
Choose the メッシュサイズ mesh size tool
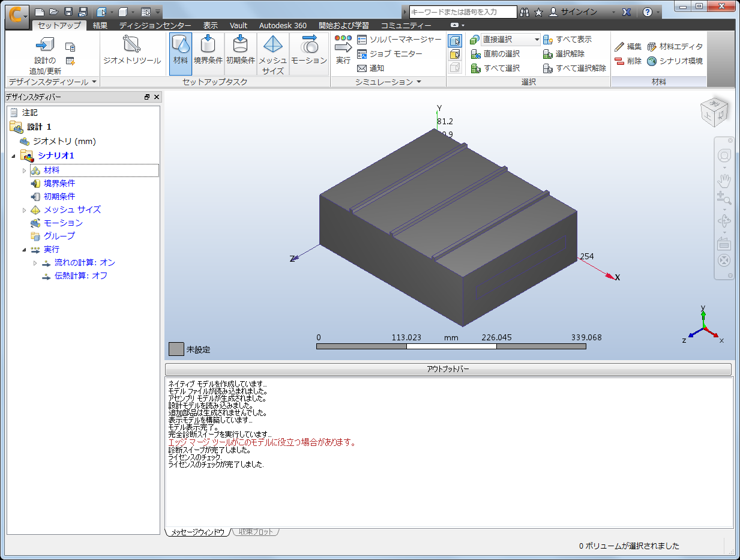[273, 53]
